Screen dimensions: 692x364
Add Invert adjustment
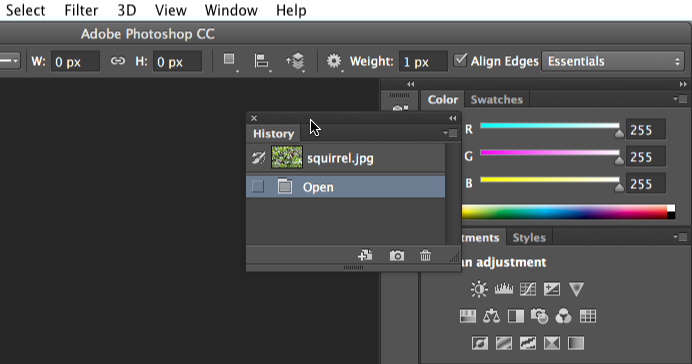click(x=480, y=343)
